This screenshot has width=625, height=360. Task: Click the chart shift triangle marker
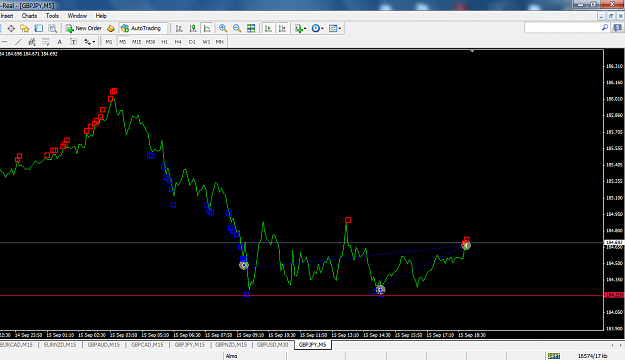(x=472, y=51)
